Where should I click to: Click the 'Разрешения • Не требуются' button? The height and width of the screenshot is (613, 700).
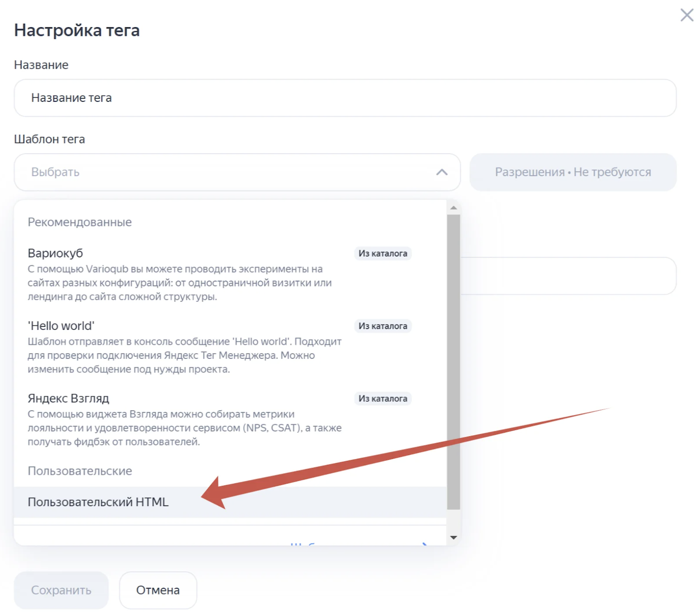pyautogui.click(x=572, y=172)
